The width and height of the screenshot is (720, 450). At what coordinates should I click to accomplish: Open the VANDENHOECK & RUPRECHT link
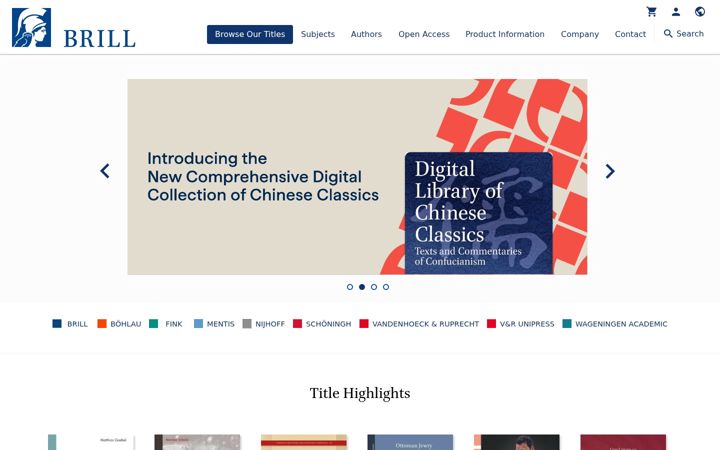pyautogui.click(x=426, y=324)
